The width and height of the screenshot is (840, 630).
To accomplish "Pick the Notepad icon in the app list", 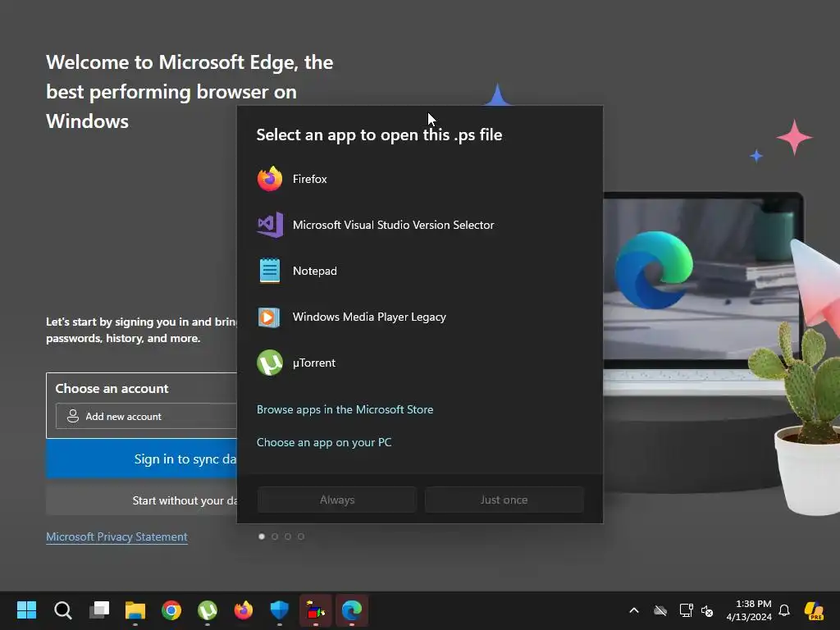I will tap(269, 271).
